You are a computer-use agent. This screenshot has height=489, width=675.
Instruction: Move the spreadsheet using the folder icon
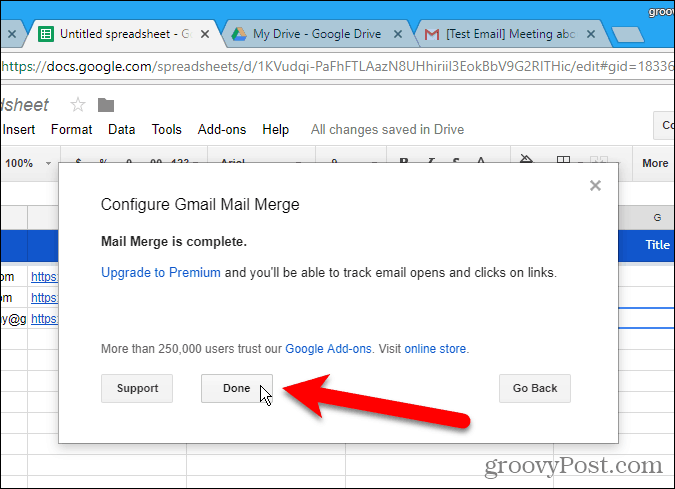106,105
